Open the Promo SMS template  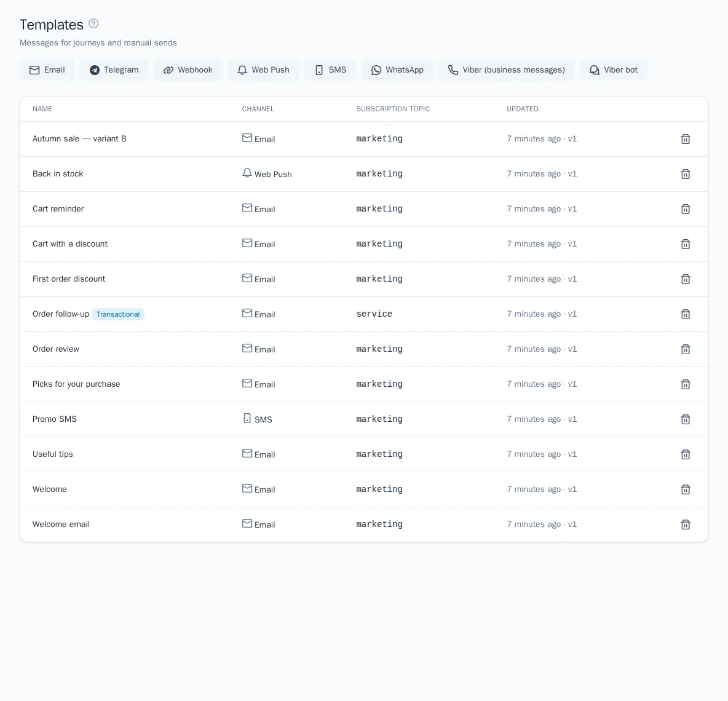tap(54, 419)
